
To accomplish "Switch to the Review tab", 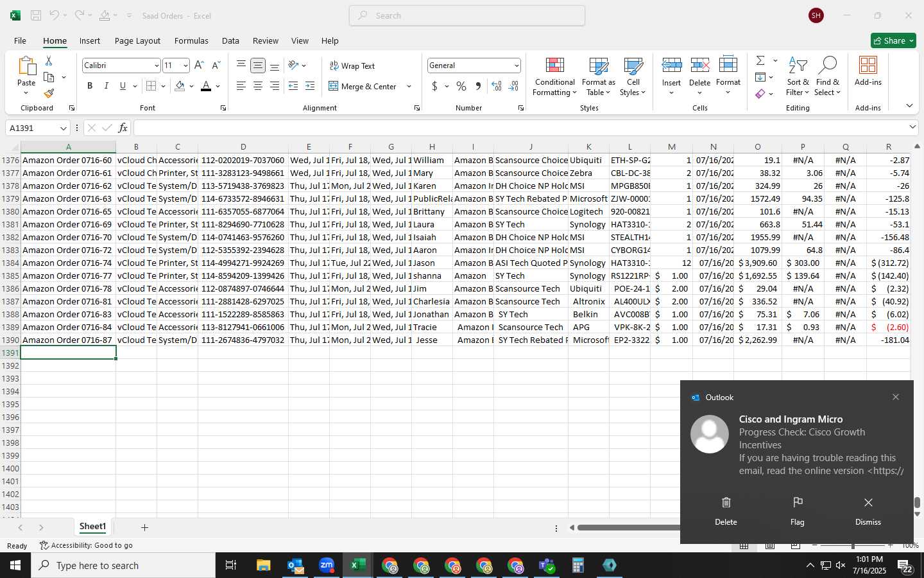I will 265,40.
